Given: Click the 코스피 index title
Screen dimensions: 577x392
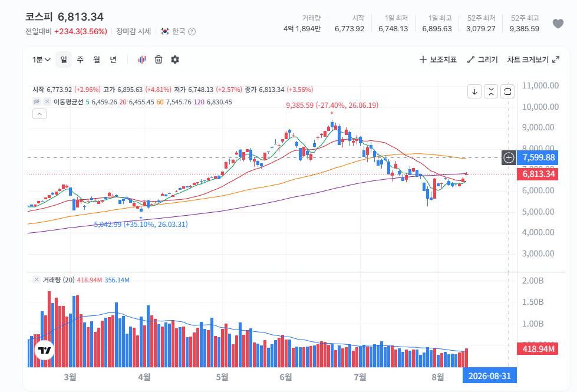Looking at the screenshot, I should 39,17.
